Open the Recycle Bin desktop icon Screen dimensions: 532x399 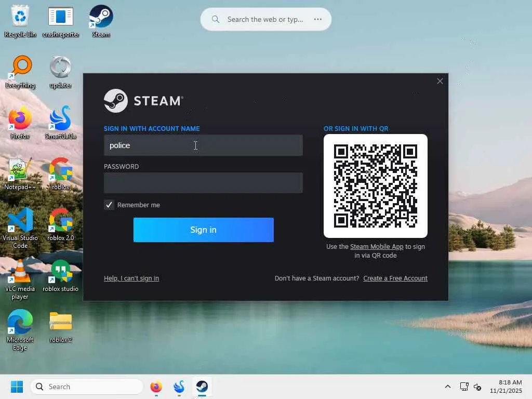20,21
